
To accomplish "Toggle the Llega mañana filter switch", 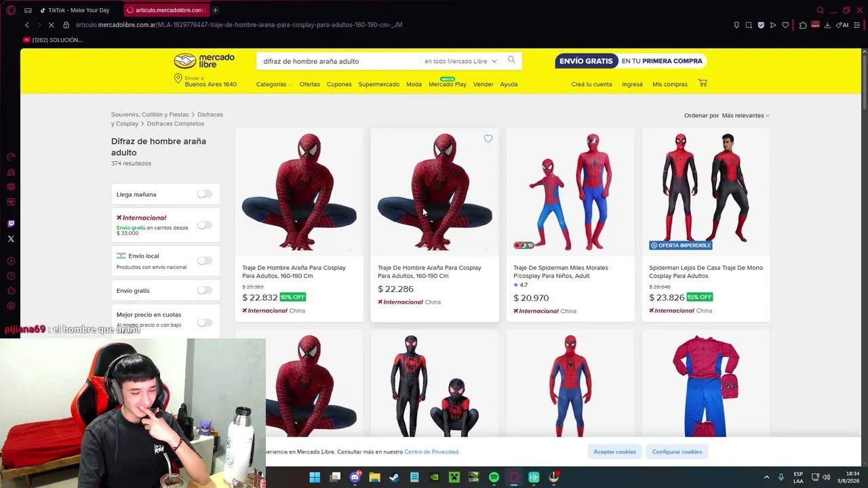I will pyautogui.click(x=205, y=194).
